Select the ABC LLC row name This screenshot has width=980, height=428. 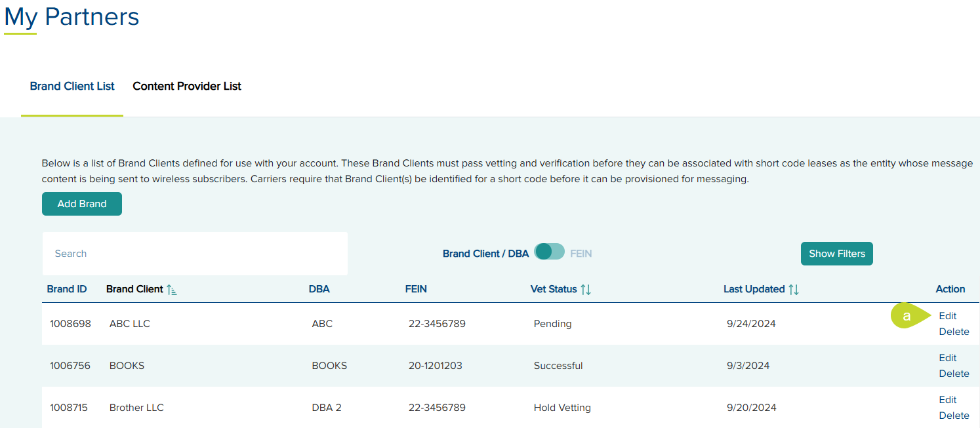(x=130, y=324)
